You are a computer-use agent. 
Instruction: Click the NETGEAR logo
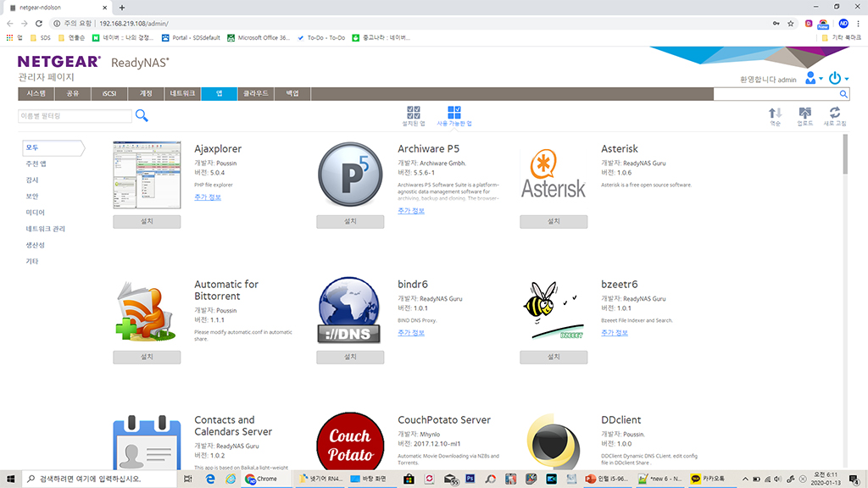pos(59,61)
